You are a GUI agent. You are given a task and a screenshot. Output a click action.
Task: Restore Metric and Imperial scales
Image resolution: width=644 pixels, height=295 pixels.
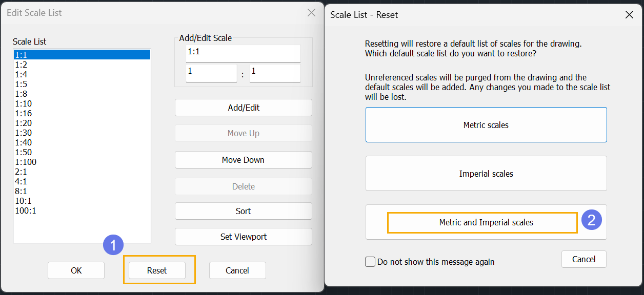[x=486, y=222]
